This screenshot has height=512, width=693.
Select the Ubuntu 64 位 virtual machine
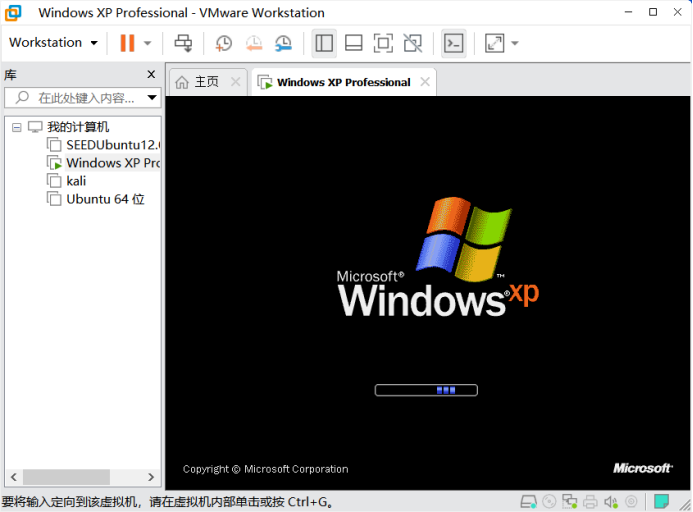[95, 199]
